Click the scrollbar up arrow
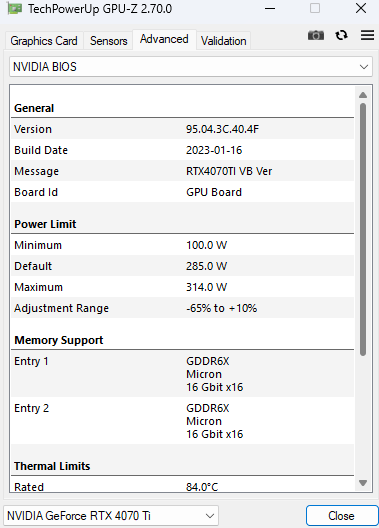The image size is (379, 528). (363, 95)
